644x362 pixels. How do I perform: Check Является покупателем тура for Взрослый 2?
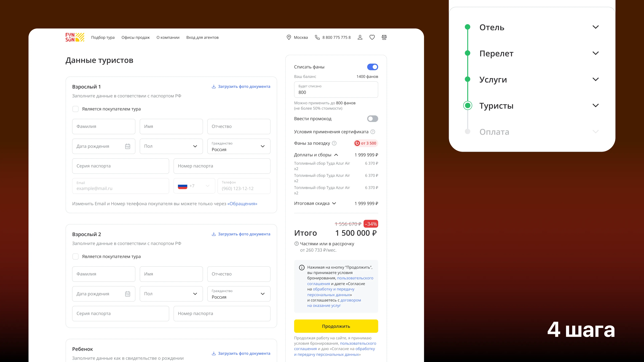click(75, 257)
